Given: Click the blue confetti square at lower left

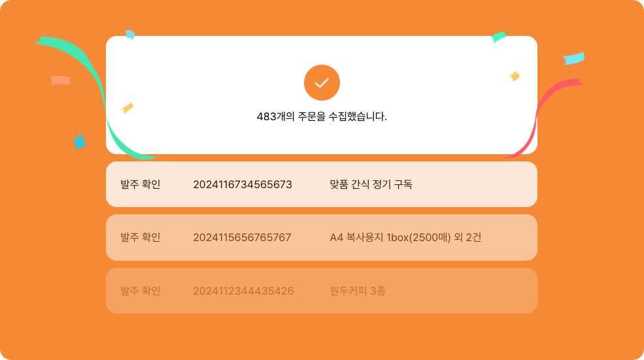Looking at the screenshot, I should pos(79,142).
